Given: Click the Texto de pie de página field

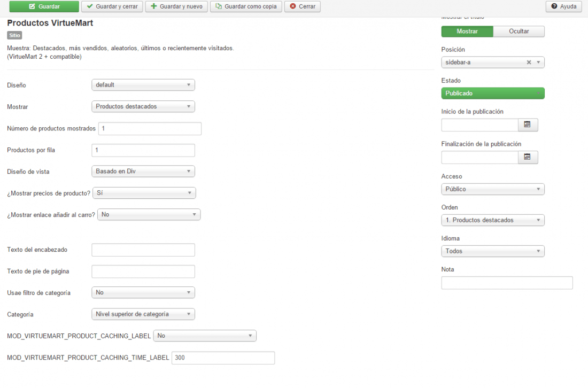Looking at the screenshot, I should [143, 272].
